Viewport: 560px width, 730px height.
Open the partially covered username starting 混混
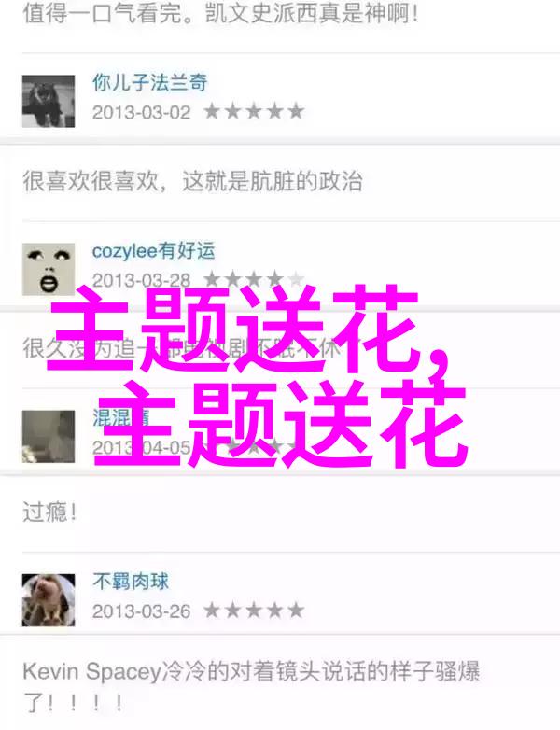120,417
